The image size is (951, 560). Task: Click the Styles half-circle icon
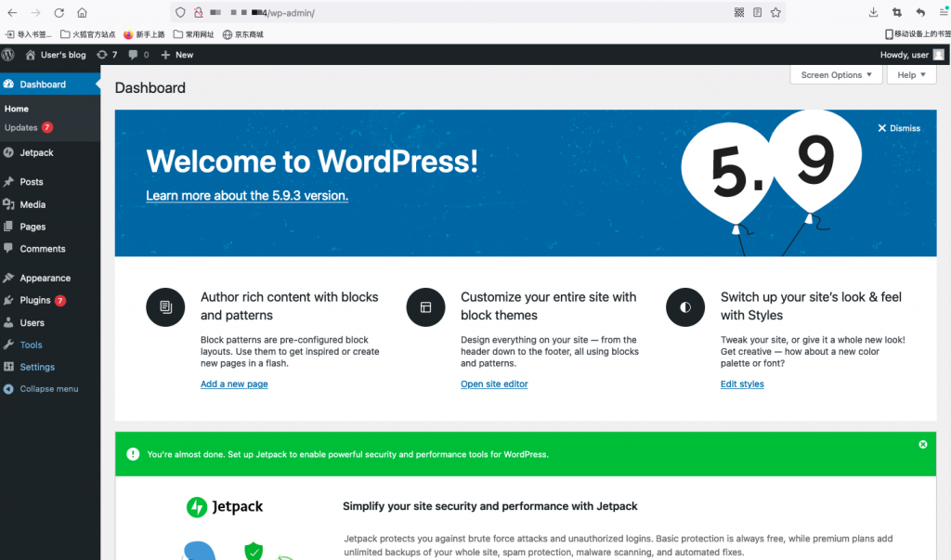click(685, 307)
